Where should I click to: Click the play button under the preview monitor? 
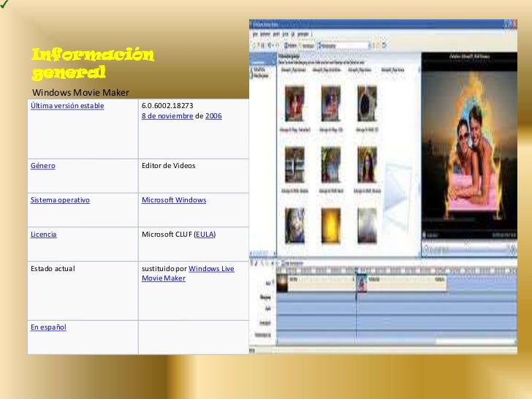pyautogui.click(x=425, y=250)
